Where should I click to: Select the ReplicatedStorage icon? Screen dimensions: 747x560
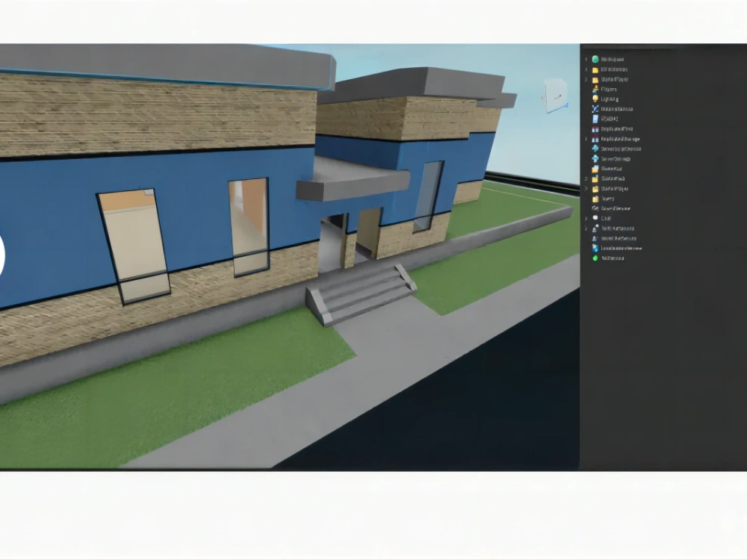[x=595, y=139]
